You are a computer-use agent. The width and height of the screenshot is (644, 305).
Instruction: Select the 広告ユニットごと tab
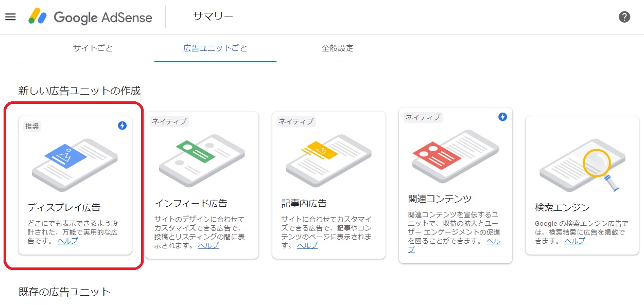coord(215,48)
